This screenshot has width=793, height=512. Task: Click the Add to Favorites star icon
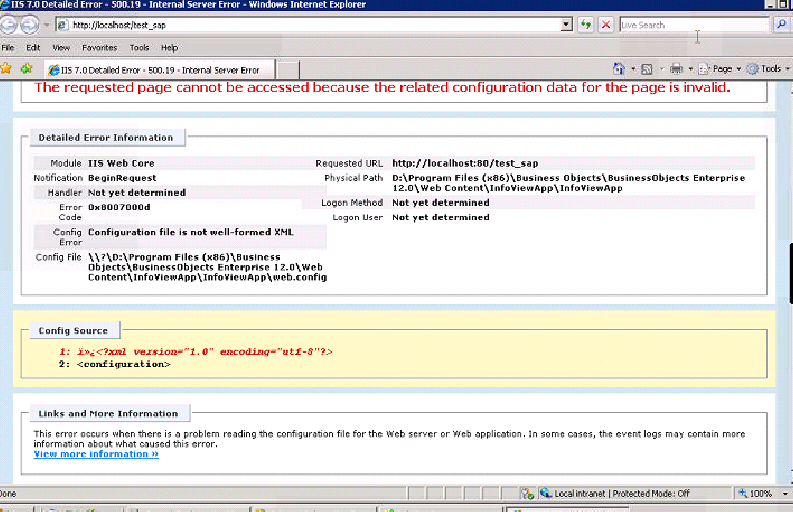pyautogui.click(x=26, y=68)
